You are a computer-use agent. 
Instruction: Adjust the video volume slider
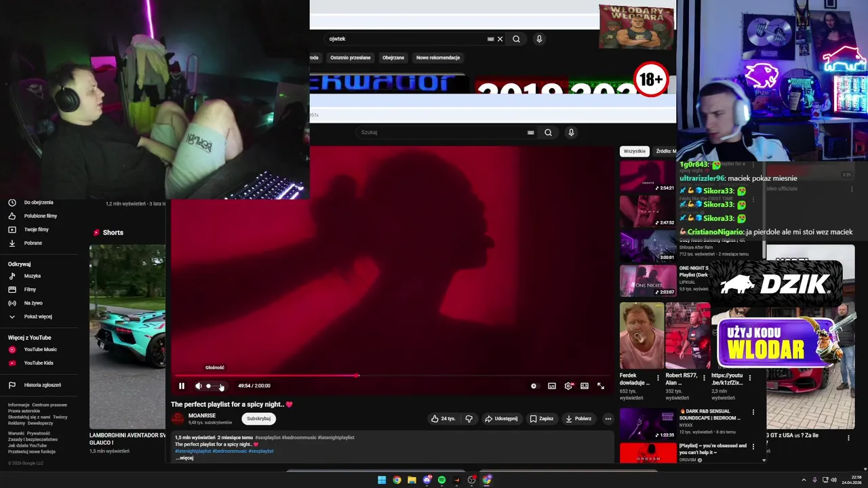(215, 386)
